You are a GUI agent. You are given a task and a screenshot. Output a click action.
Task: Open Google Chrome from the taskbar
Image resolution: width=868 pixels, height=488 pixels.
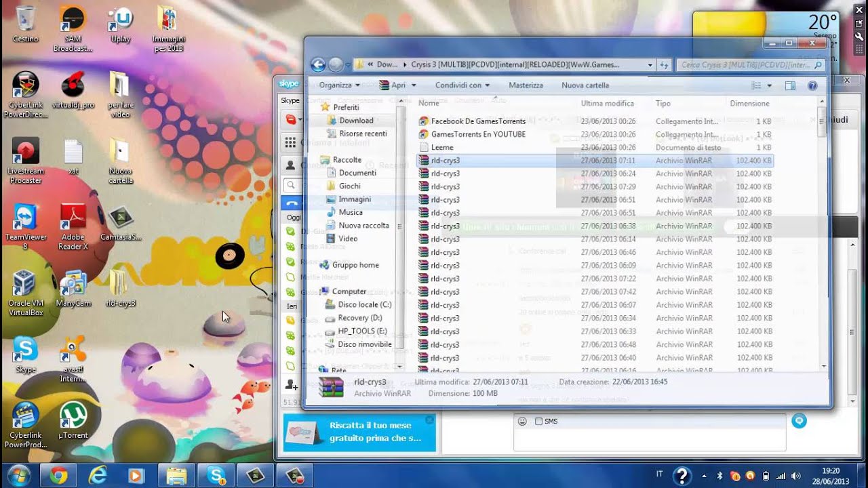click(58, 476)
